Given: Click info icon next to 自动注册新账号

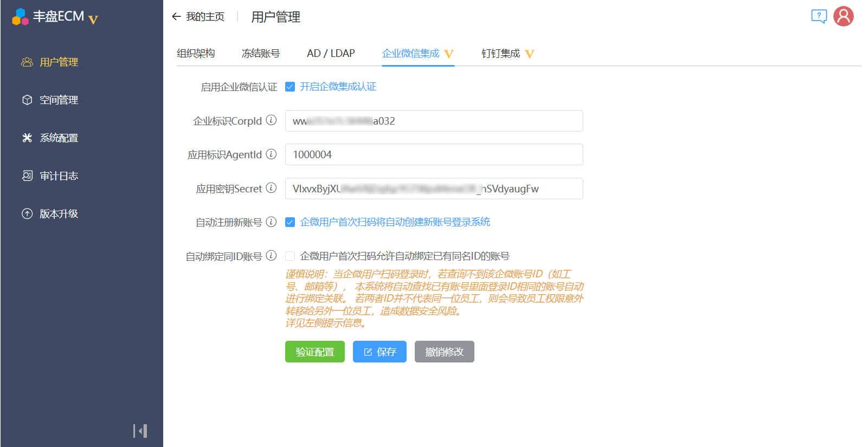Looking at the screenshot, I should (x=272, y=222).
